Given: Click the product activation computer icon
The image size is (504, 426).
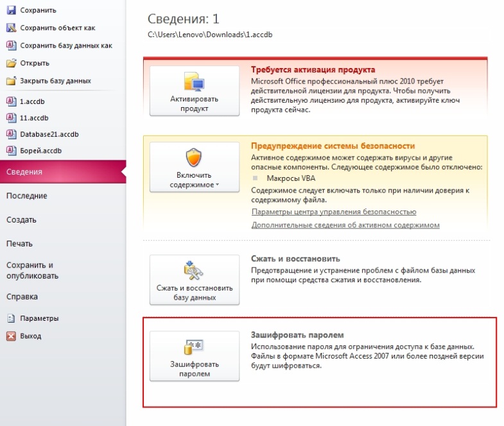Looking at the screenshot, I should (194, 81).
